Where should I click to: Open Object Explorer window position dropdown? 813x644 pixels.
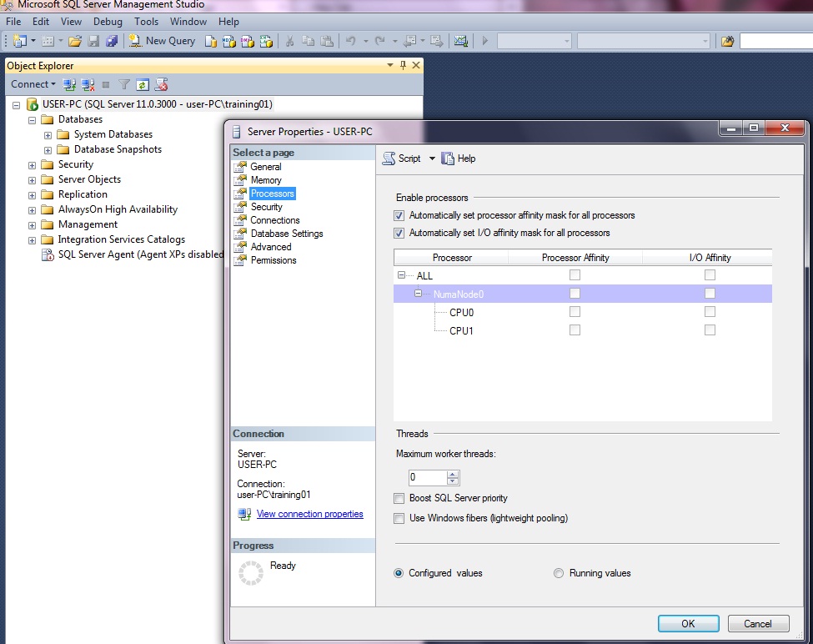(390, 65)
